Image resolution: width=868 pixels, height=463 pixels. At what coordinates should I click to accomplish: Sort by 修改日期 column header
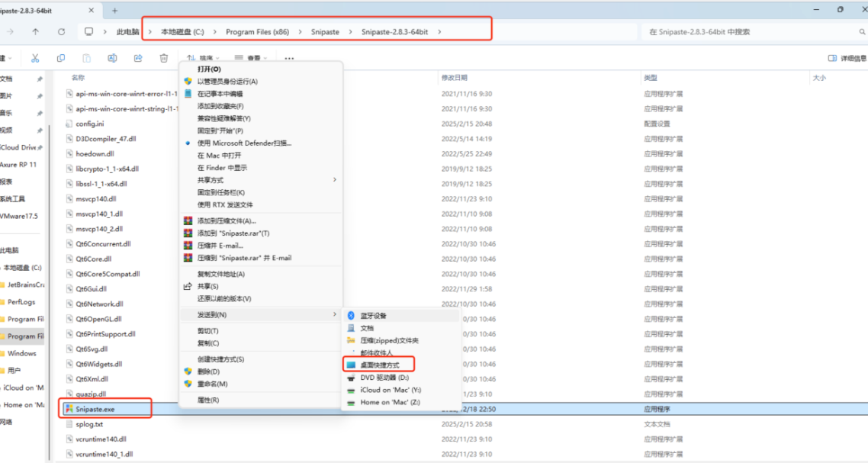click(455, 78)
